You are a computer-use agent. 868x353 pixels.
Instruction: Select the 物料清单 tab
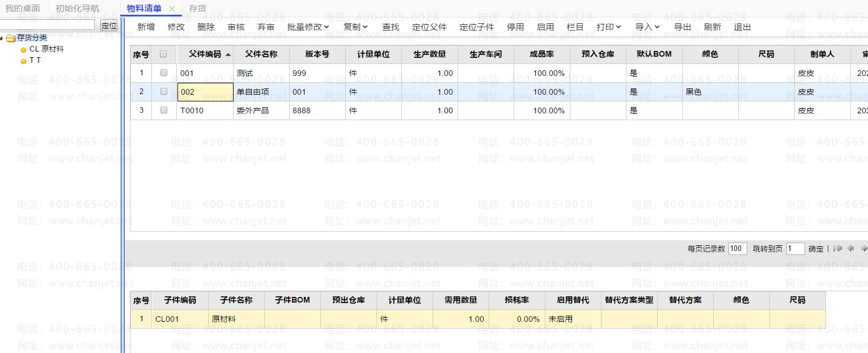[x=144, y=8]
